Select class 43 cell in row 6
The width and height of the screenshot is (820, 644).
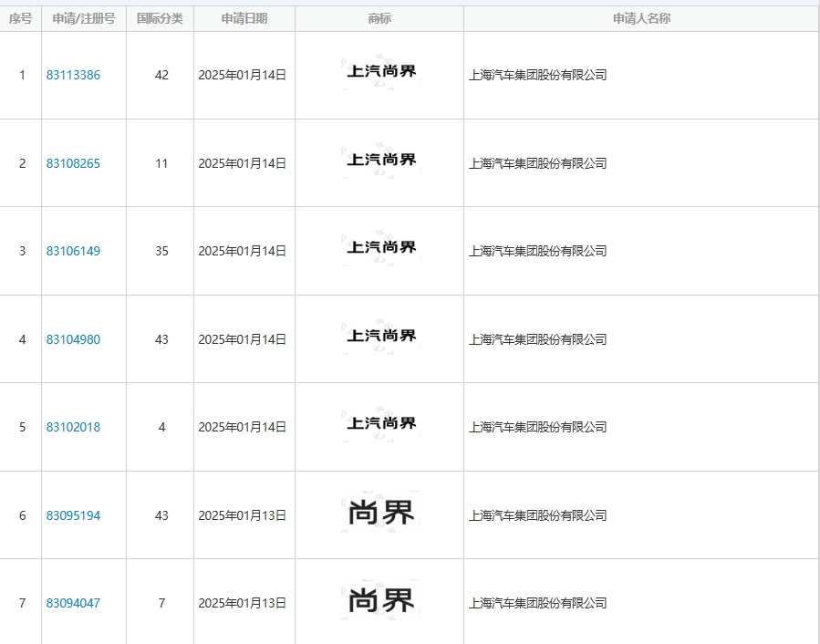point(161,515)
